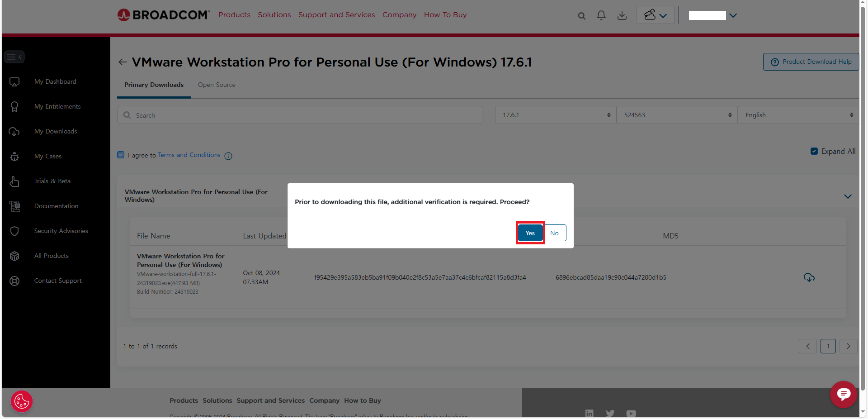Screen dimensions: 868x419
Task: Open Contact Support in sidebar
Action: coord(58,281)
